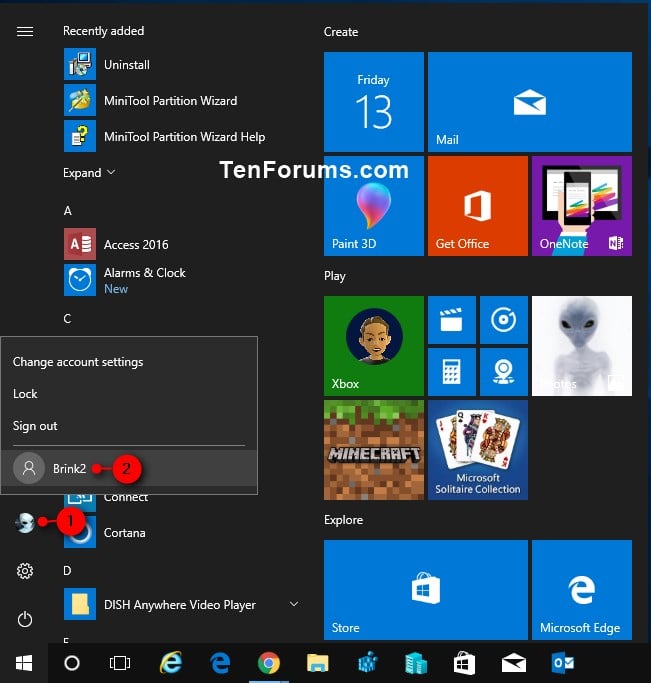Open File Explorer from the taskbar
The image size is (651, 683).
coord(318,663)
